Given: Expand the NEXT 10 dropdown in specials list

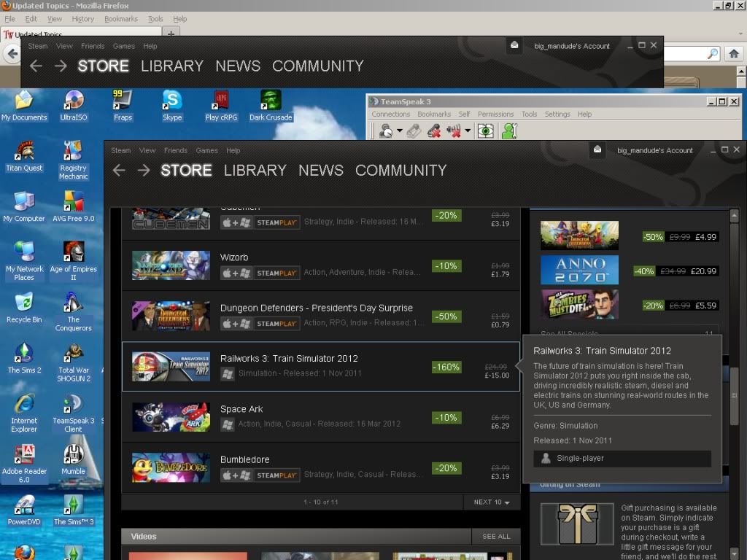Looking at the screenshot, I should click(492, 502).
